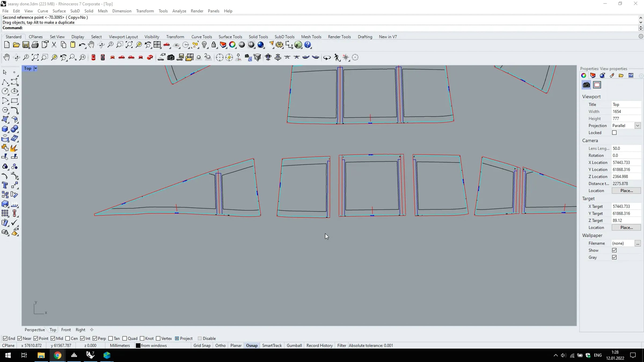The height and width of the screenshot is (362, 644).
Task: Click the Save file icon
Action: (x=26, y=45)
